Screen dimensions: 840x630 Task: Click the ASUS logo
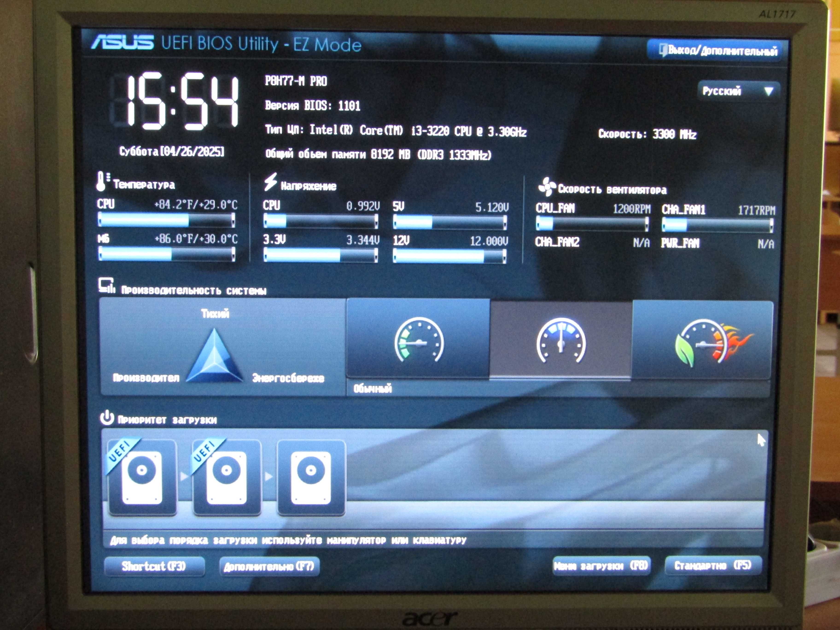[123, 42]
